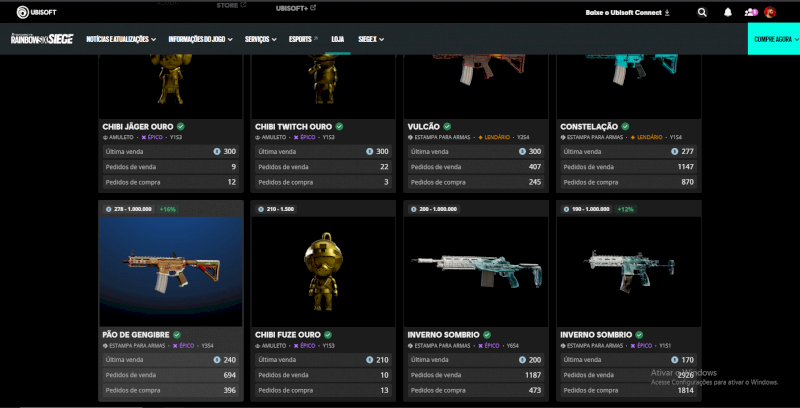This screenshot has height=408, width=800.
Task: Expand the Informações do Jogo dropdown
Action: (201, 39)
